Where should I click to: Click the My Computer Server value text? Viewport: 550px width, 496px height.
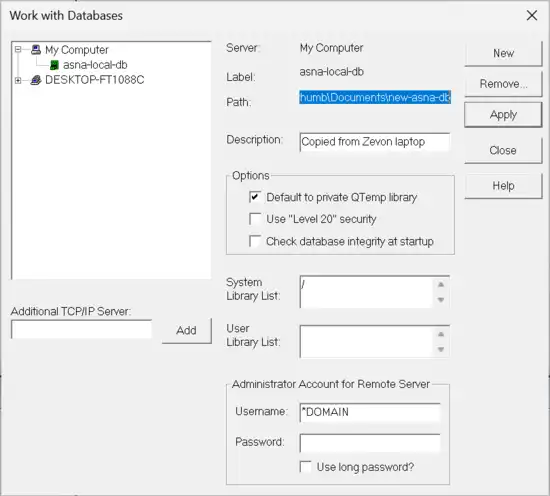331,48
